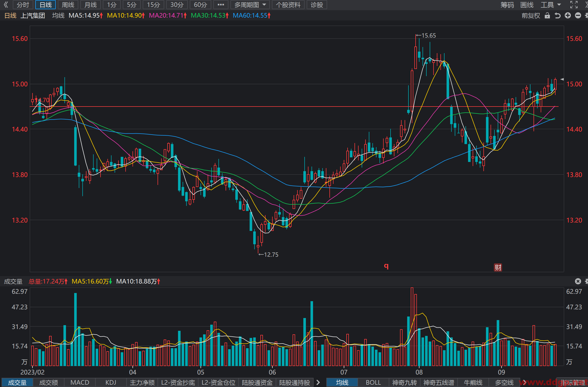Click the red q marker on chart
Screen dimensions: 588x387
coord(386,266)
